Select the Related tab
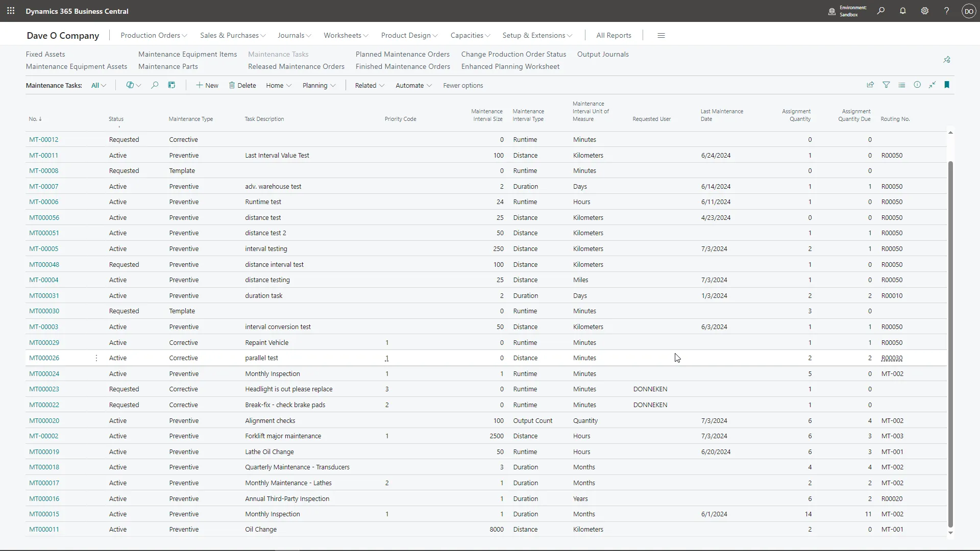 (369, 85)
